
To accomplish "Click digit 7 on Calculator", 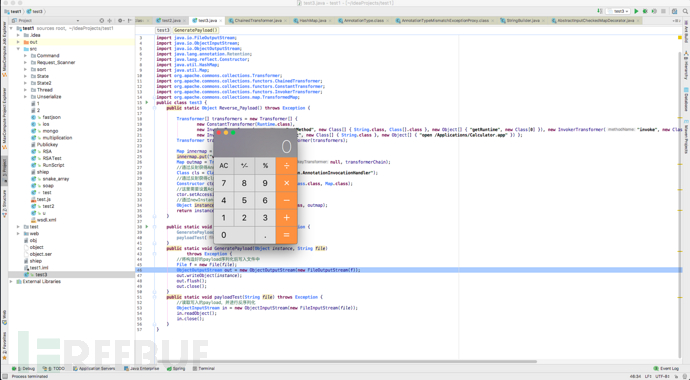I will point(224,183).
